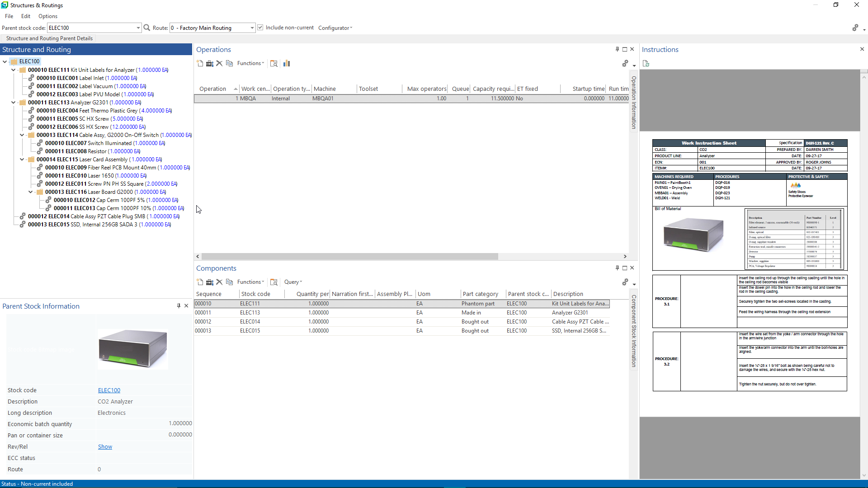Open the Route dropdown
The height and width of the screenshot is (488, 868).
(252, 28)
